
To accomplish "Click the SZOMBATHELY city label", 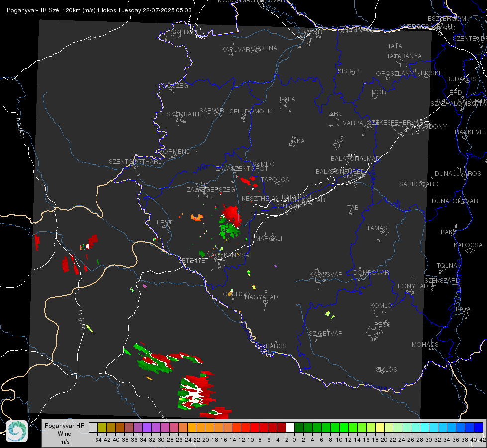I will [x=189, y=114].
